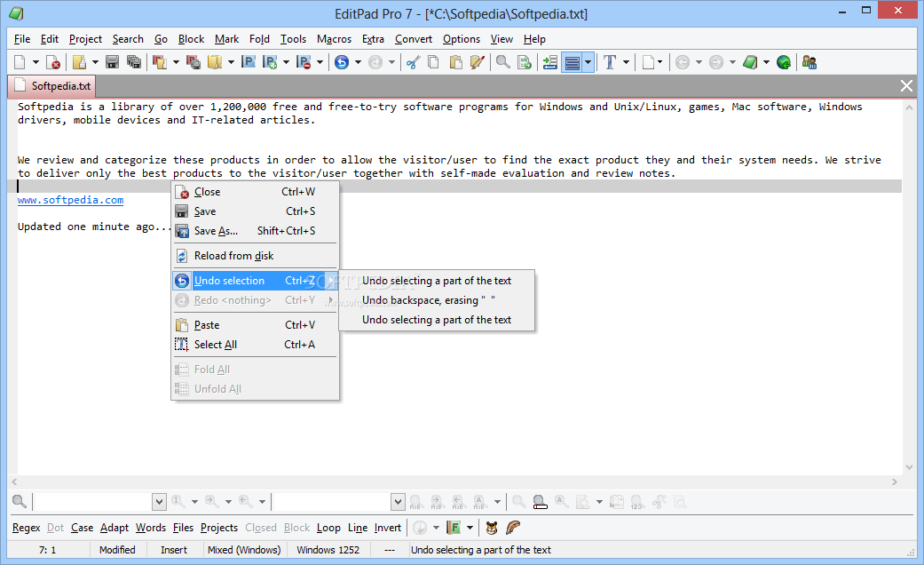Open the Convert menu

[x=413, y=39]
